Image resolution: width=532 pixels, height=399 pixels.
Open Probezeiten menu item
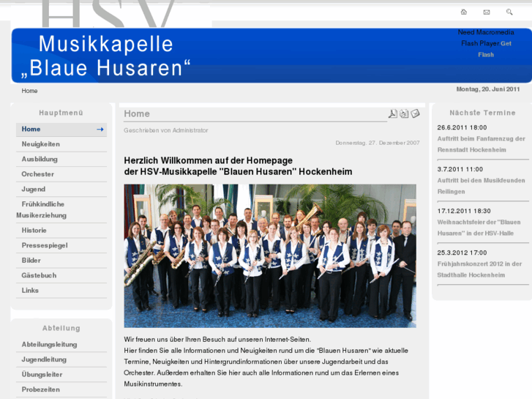click(61, 389)
